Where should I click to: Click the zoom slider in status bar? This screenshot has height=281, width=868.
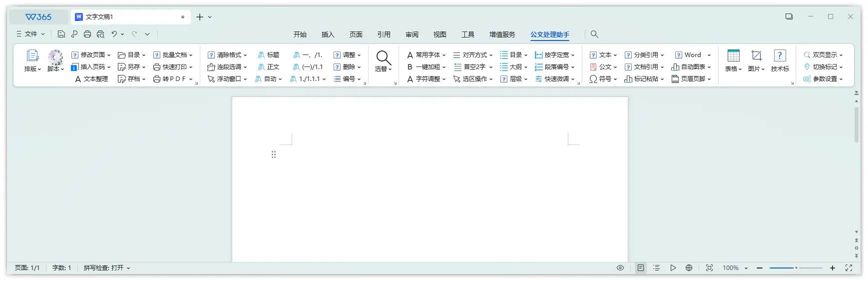[796, 268]
